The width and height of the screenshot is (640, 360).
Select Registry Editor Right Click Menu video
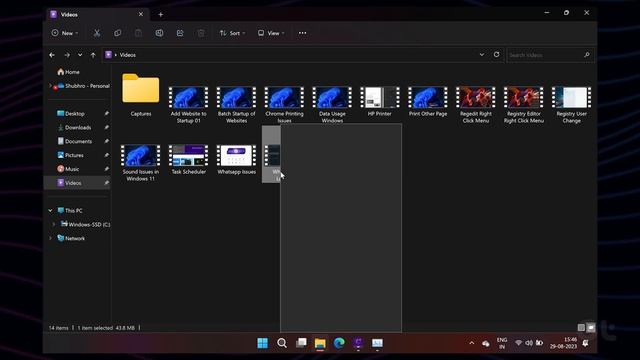click(523, 104)
